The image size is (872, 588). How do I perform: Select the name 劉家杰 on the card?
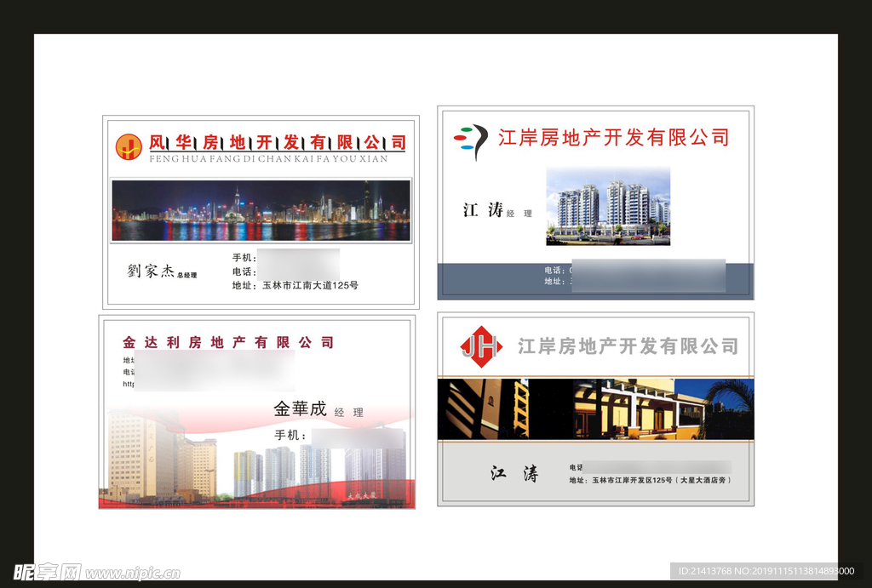point(151,271)
